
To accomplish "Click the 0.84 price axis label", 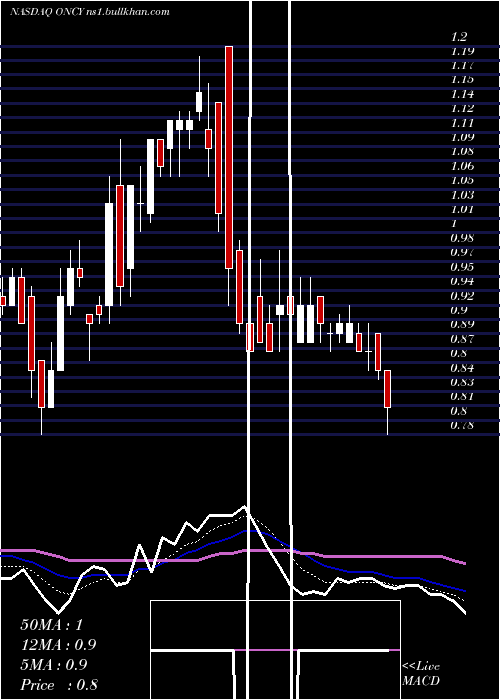I will 462,368.
